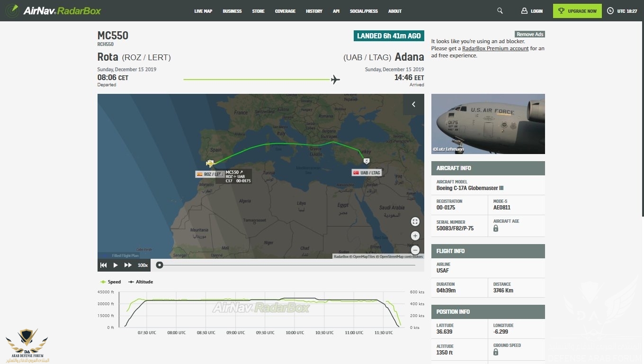Zoom in on the map
Image resolution: width=644 pixels, height=364 pixels.
(x=415, y=236)
